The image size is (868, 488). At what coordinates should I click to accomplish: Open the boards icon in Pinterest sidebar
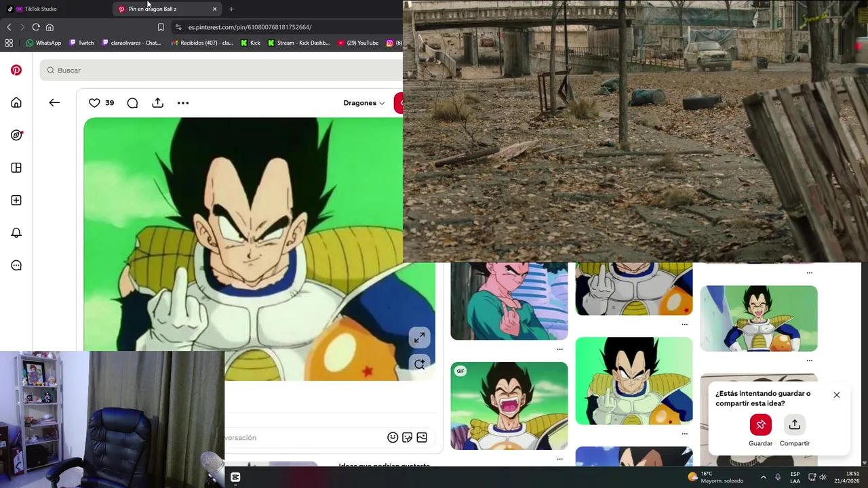tap(16, 167)
